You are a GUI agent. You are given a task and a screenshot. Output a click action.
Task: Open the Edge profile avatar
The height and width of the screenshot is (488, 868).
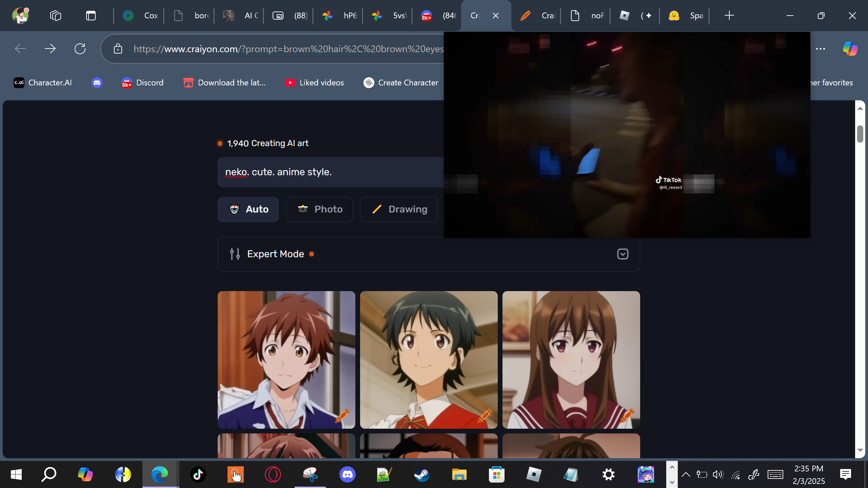pos(20,16)
